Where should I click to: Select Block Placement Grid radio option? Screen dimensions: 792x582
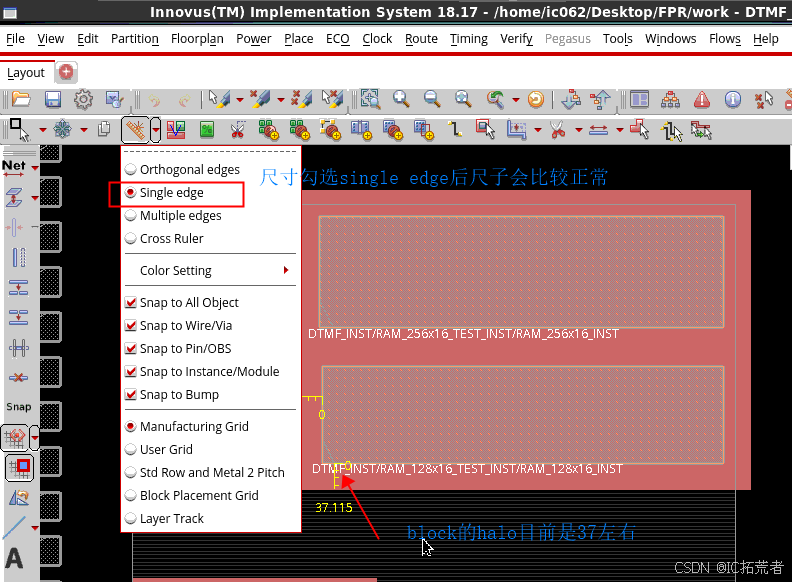click(192, 495)
